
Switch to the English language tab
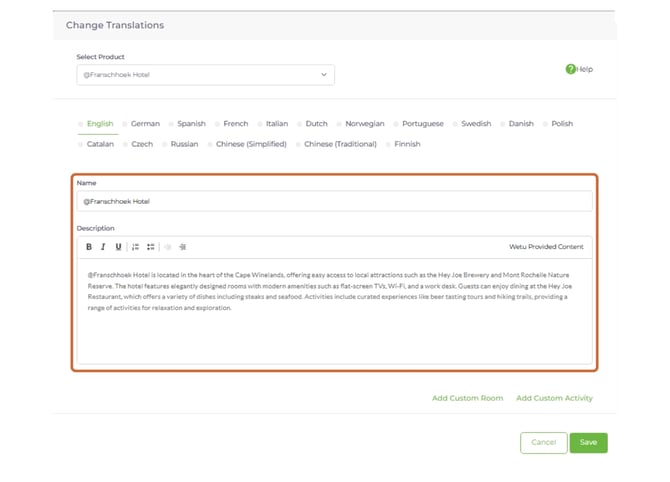click(x=100, y=123)
